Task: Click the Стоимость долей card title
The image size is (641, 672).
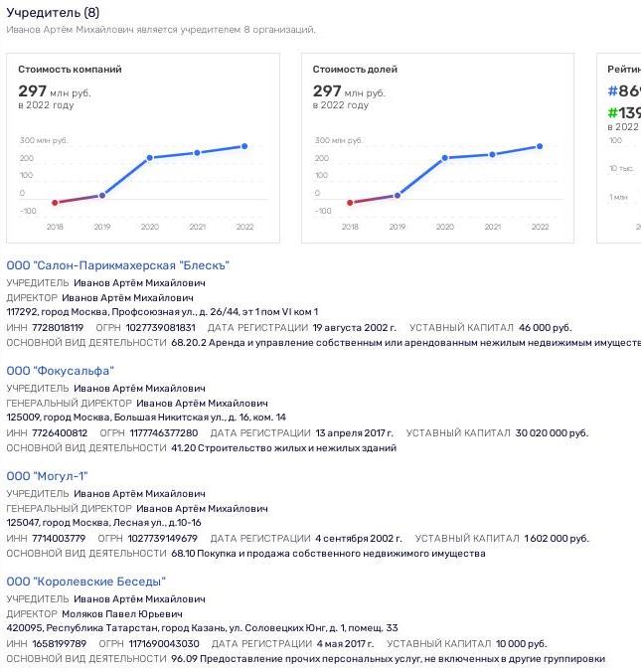Action: click(x=355, y=70)
